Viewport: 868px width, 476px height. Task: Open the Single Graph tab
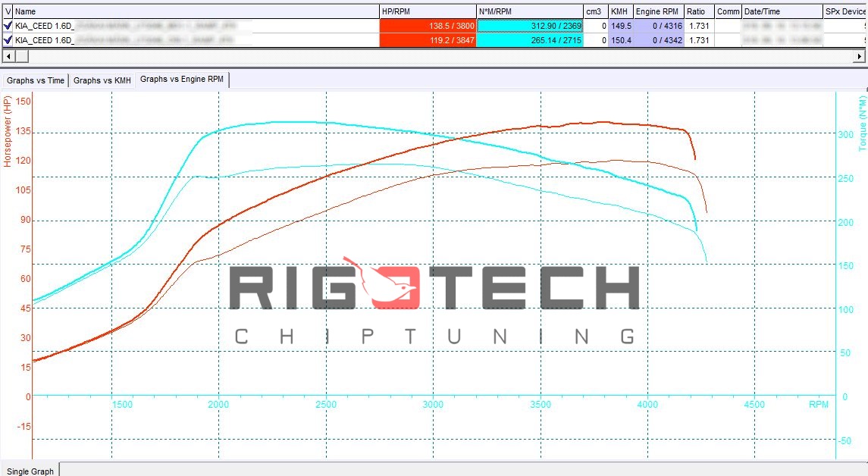point(30,471)
